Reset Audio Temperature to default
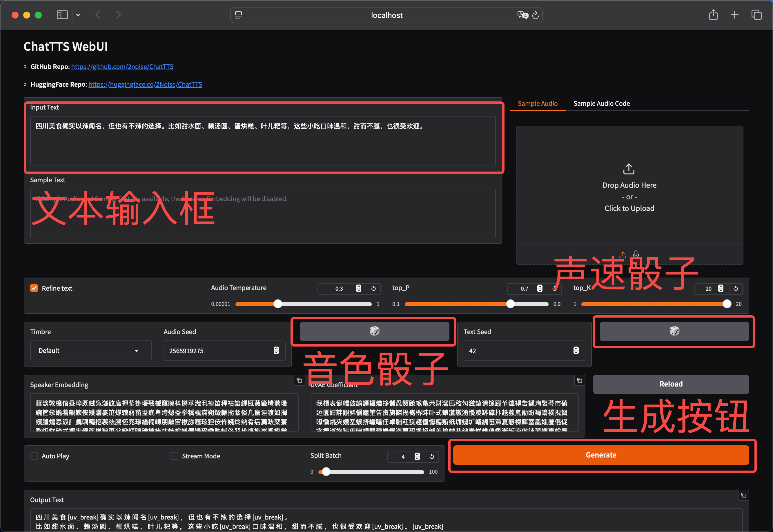The image size is (773, 532). coord(373,288)
